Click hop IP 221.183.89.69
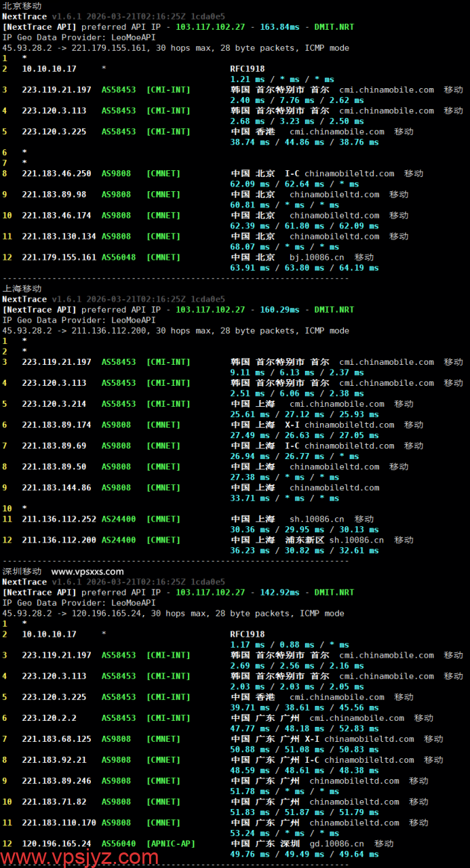This screenshot has width=470, height=868. pos(54,446)
